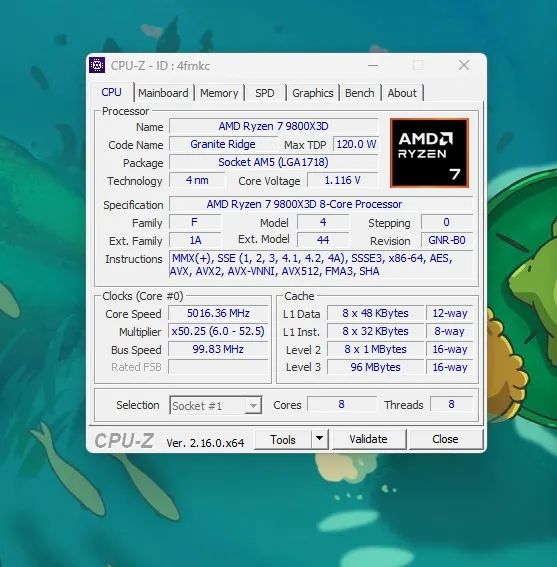Click the Level 3 16-way value
This screenshot has height=567, width=557.
point(450,367)
